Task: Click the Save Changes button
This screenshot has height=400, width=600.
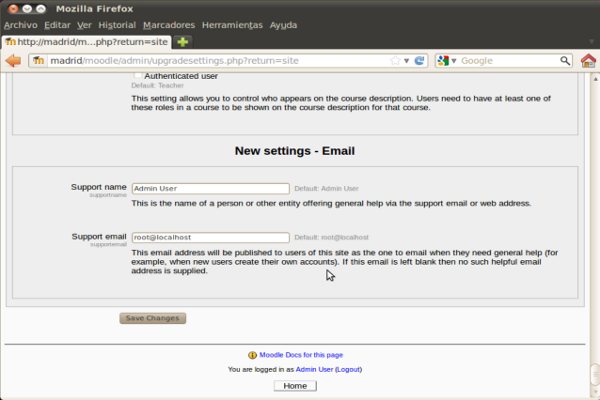Action: point(152,318)
